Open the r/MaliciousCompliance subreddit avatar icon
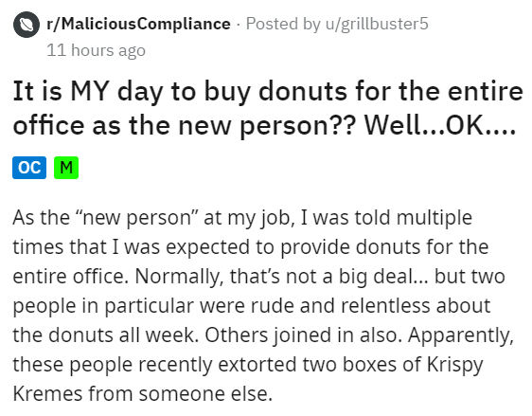Screen dimensions: 532x416 tap(27, 25)
